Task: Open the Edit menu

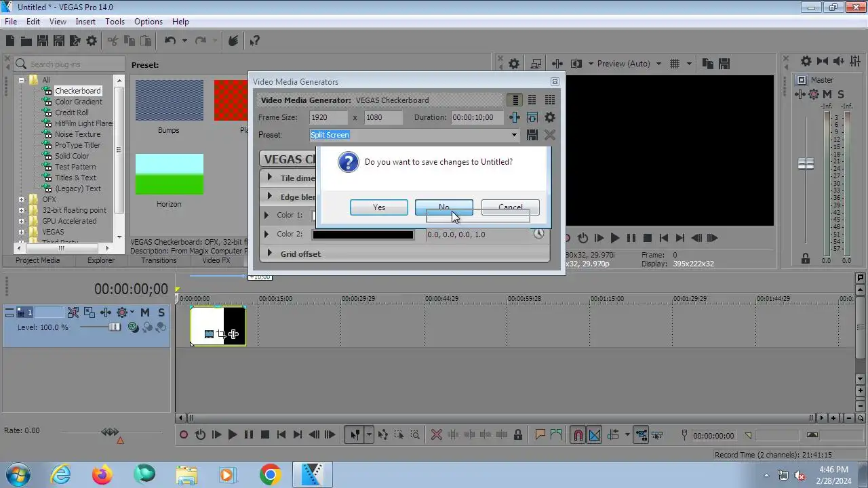Action: coord(33,22)
